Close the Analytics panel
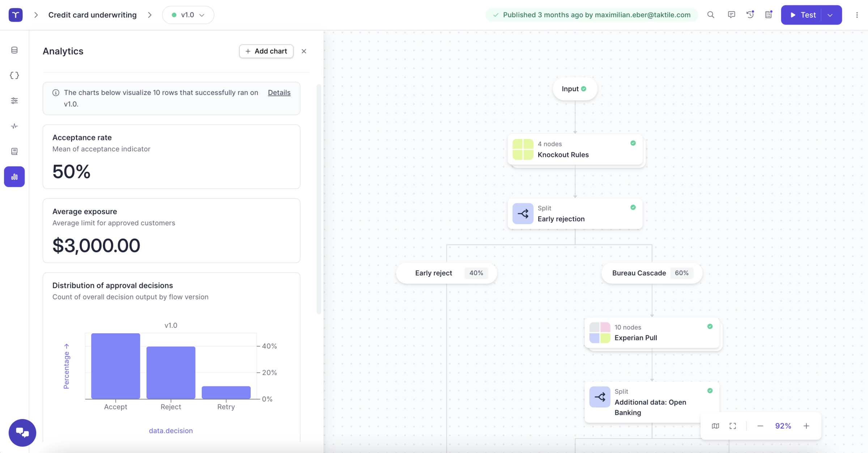 tap(304, 51)
